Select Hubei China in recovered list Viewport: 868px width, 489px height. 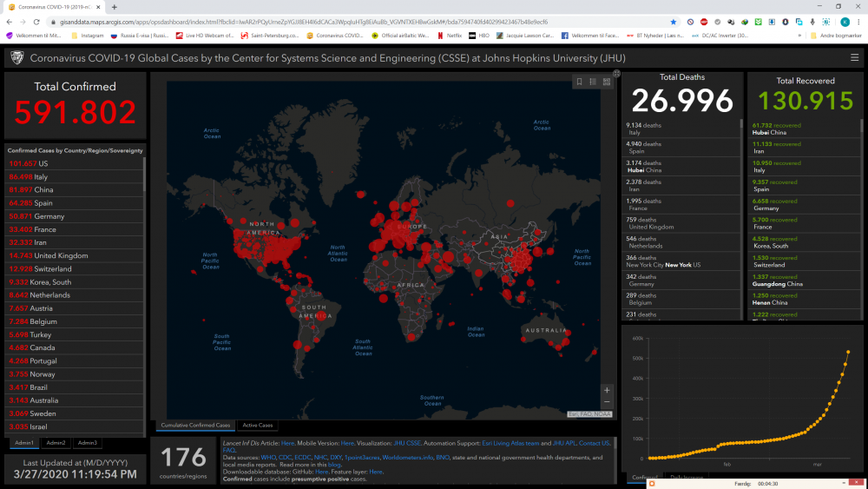773,129
